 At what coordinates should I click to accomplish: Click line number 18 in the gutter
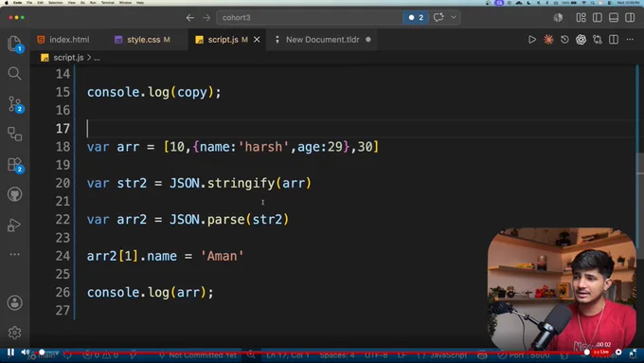point(63,147)
